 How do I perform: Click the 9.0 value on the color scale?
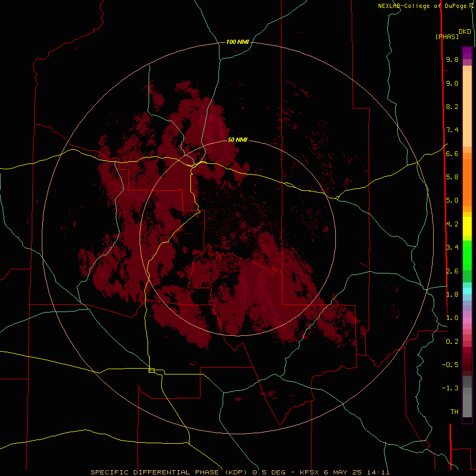(452, 83)
